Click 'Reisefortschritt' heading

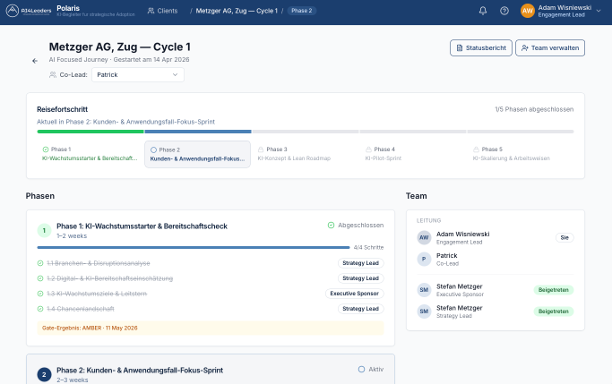tap(62, 109)
